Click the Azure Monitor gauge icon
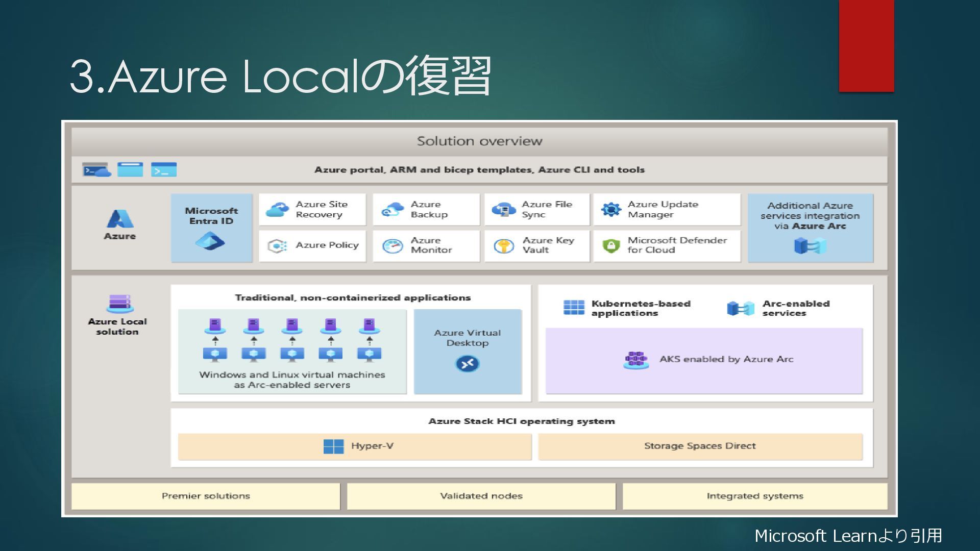This screenshot has height=551, width=980. point(393,246)
